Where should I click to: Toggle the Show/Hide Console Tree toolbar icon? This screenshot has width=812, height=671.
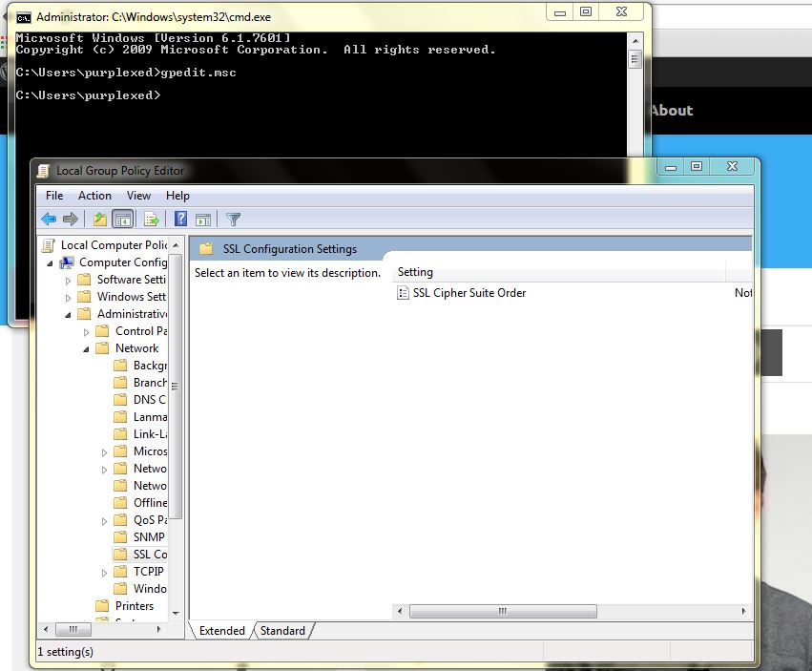pyautogui.click(x=125, y=219)
